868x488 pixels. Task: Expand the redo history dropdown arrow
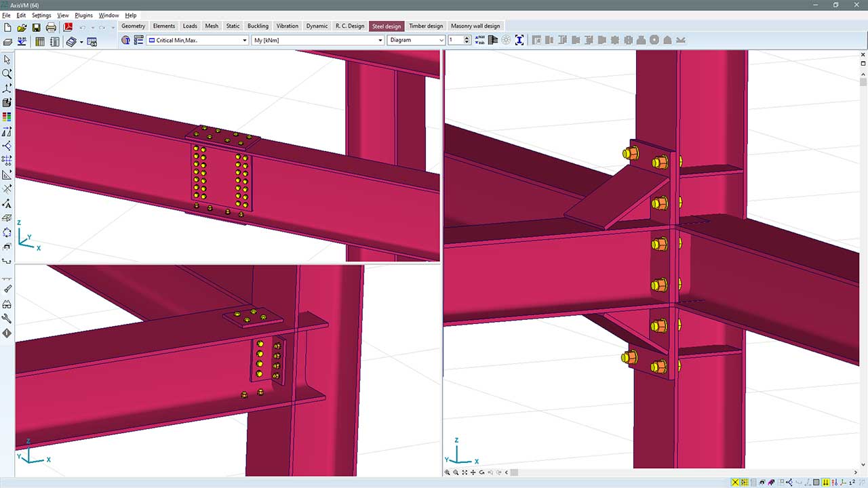(113, 28)
